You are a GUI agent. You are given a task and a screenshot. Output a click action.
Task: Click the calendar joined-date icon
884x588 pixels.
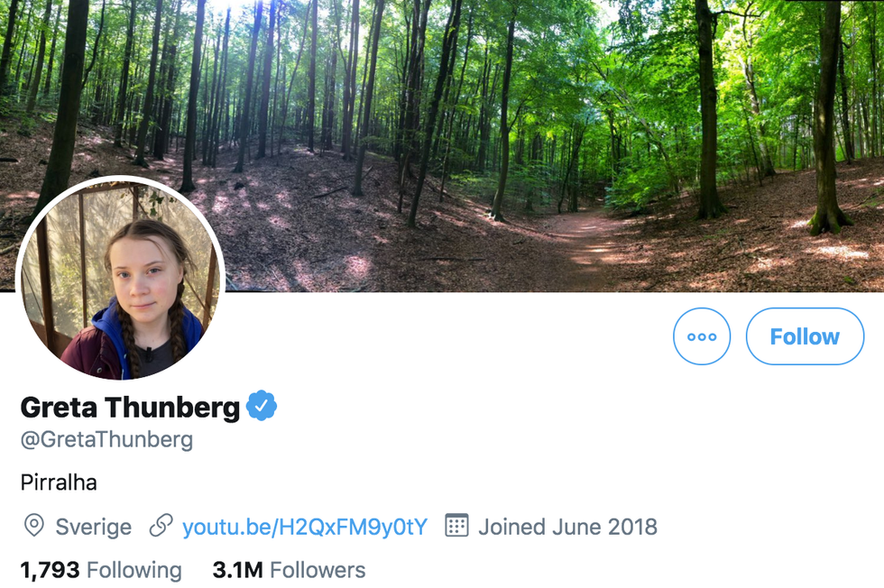point(457,526)
